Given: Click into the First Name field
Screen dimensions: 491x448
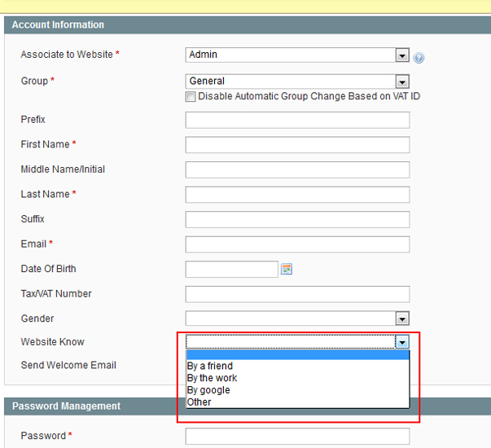Looking at the screenshot, I should 297,145.
